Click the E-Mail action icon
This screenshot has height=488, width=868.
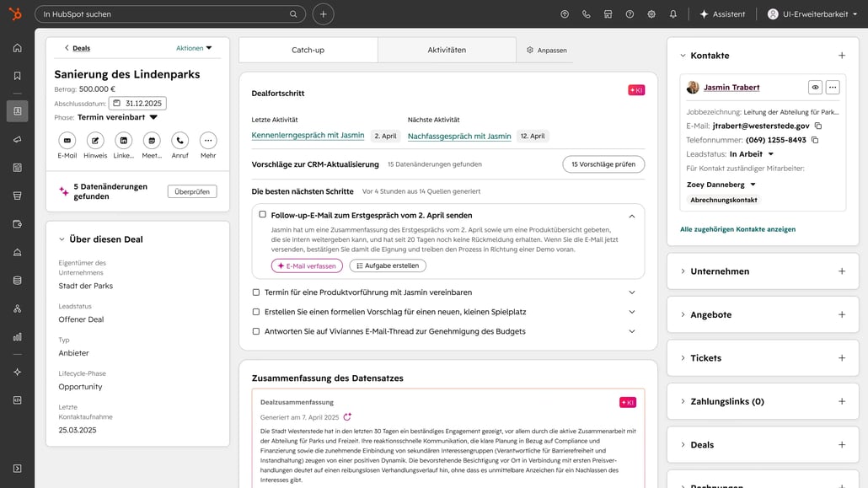pyautogui.click(x=67, y=141)
